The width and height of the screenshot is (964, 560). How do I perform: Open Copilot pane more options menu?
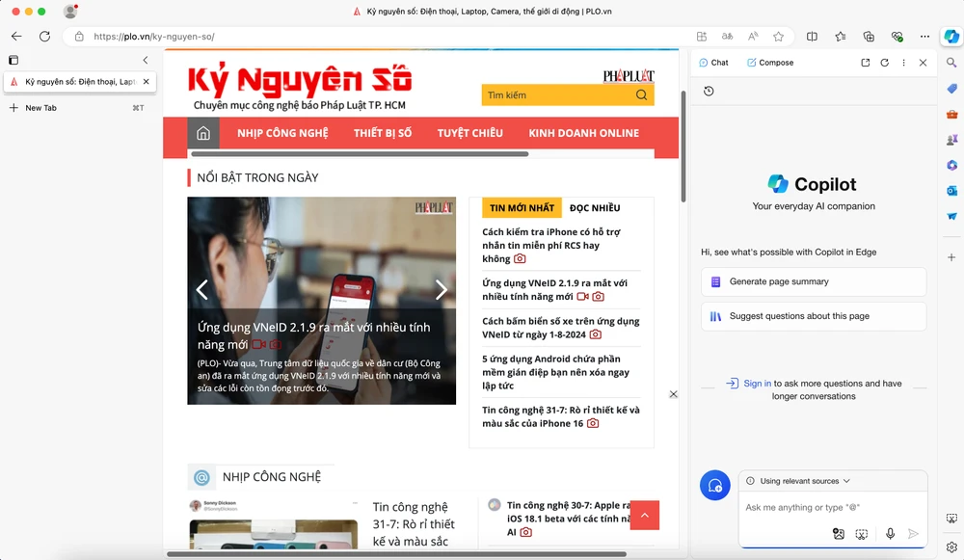pos(903,63)
